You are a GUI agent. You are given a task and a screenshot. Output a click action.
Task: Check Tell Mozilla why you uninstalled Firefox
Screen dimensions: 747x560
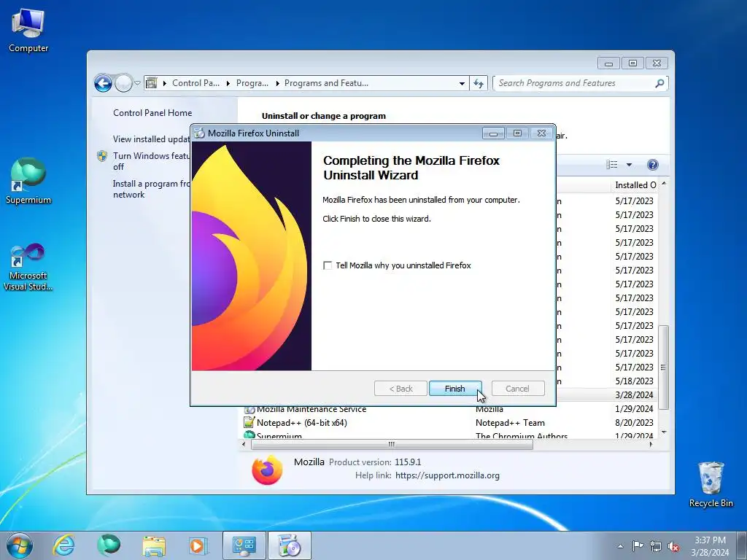[328, 265]
